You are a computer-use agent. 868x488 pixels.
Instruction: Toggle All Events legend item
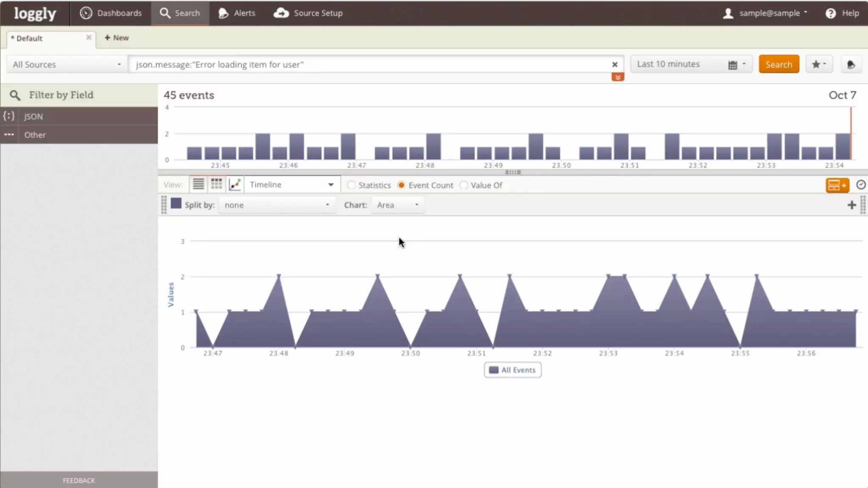tap(512, 370)
